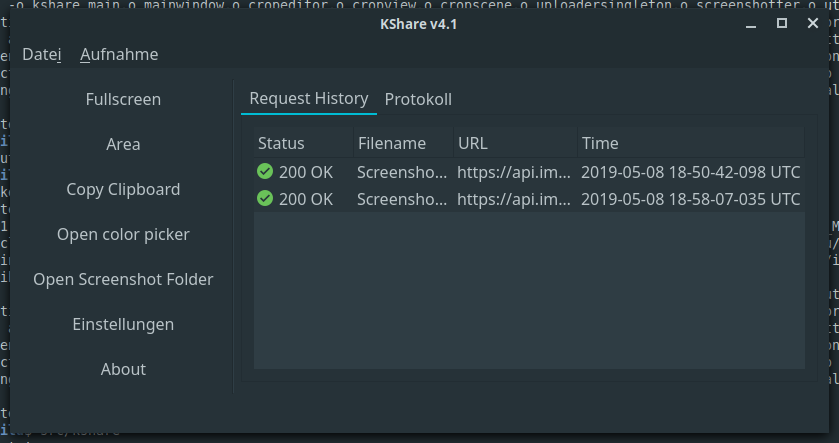This screenshot has width=839, height=443.
Task: Take a Fullscreen screenshot
Action: (x=123, y=100)
